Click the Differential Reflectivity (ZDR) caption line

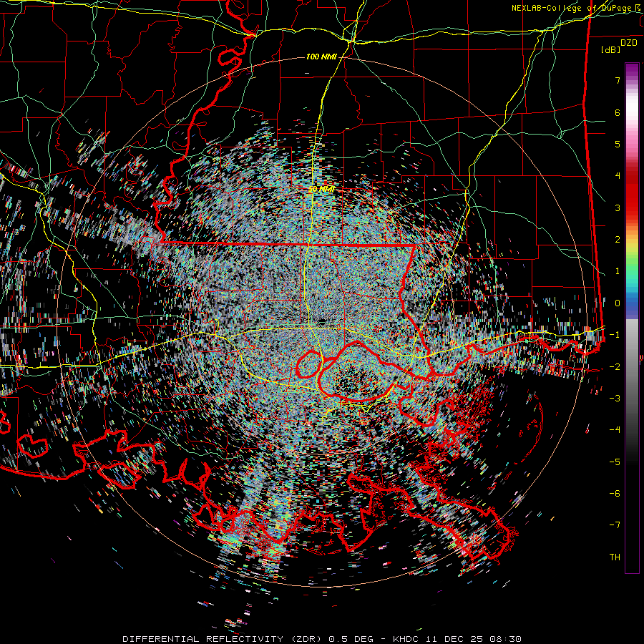pos(322,639)
